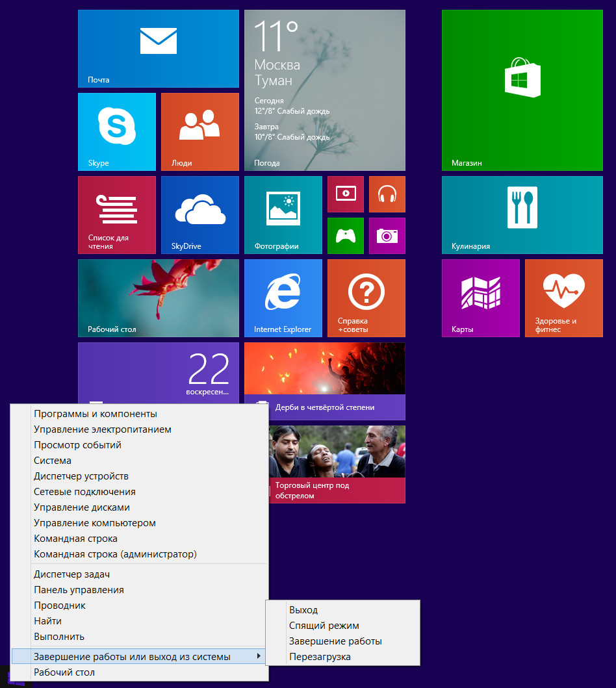This screenshot has width=616, height=688.
Task: Open Диспетчер задач from context menu
Action: pos(71,574)
